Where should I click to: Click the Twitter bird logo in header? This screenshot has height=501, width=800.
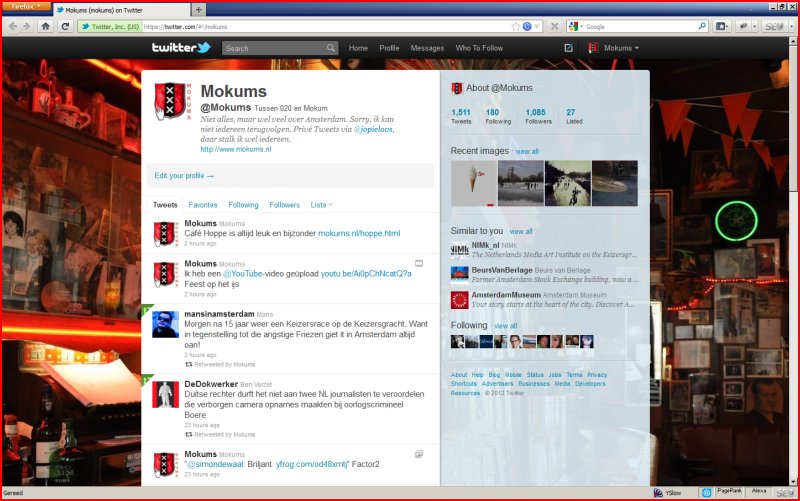[x=181, y=47]
